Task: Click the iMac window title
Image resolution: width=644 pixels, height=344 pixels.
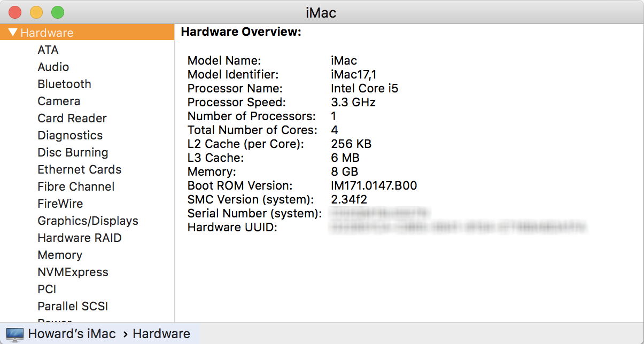Action: click(x=321, y=12)
